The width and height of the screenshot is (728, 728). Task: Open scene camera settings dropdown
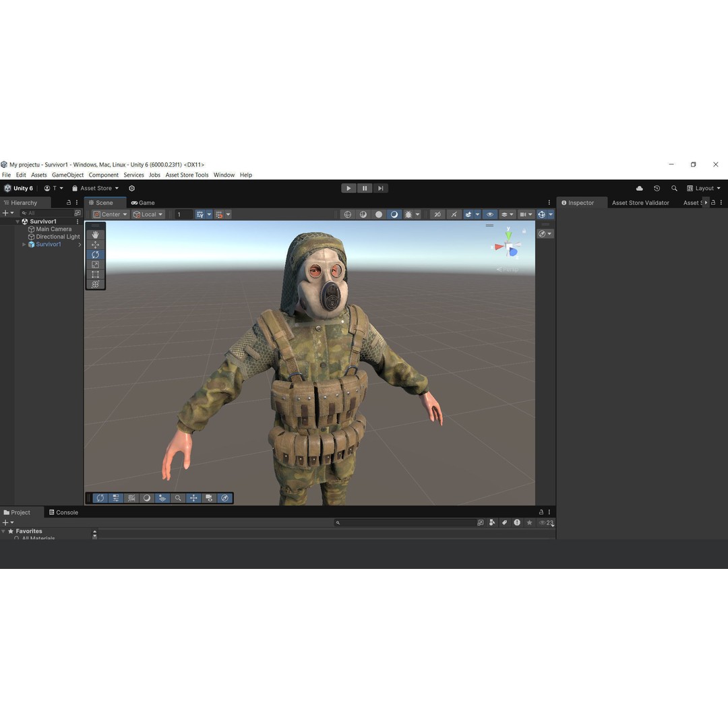526,214
